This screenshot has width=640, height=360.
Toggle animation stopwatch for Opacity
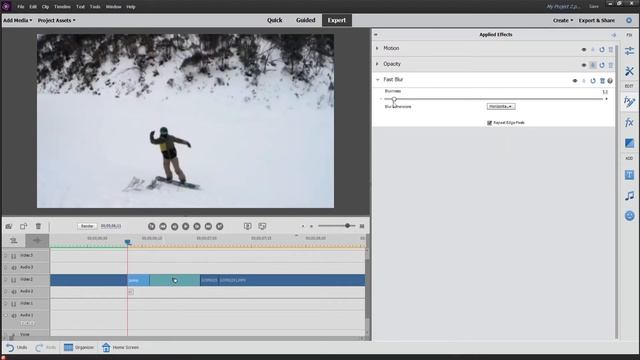(x=593, y=65)
